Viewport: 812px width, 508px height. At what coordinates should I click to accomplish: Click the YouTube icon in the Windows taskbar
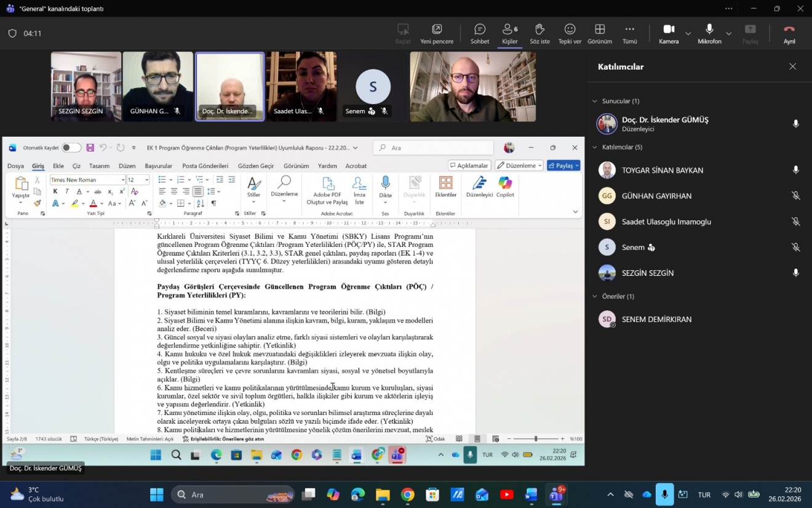coord(507,495)
